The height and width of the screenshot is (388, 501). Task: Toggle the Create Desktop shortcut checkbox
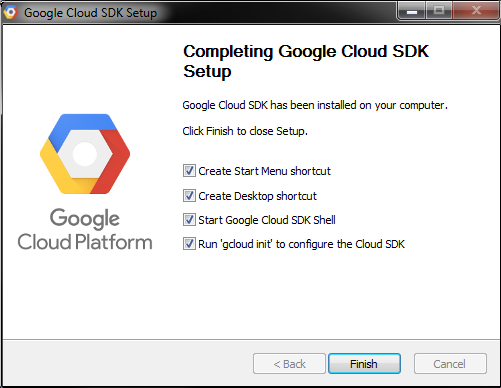click(189, 196)
